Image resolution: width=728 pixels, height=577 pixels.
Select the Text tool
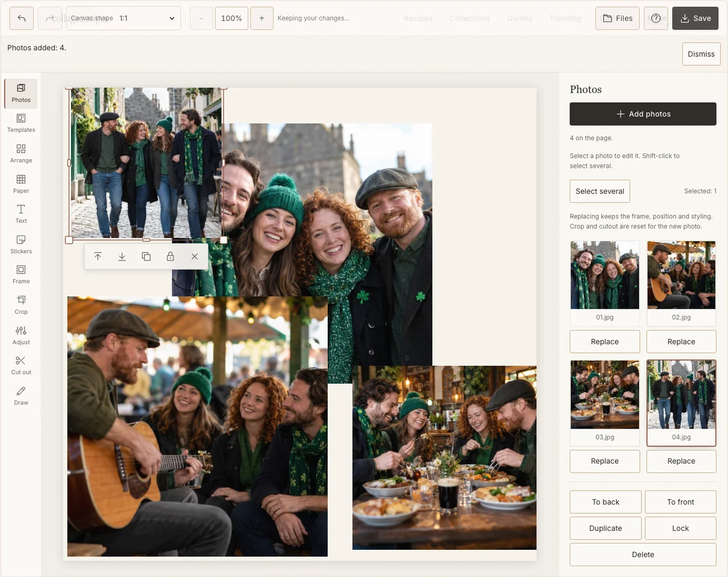point(21,214)
